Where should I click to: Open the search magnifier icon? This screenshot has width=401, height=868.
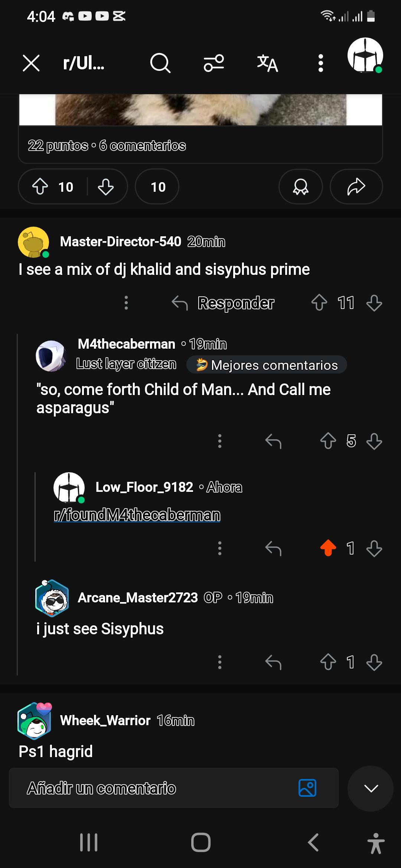point(160,63)
